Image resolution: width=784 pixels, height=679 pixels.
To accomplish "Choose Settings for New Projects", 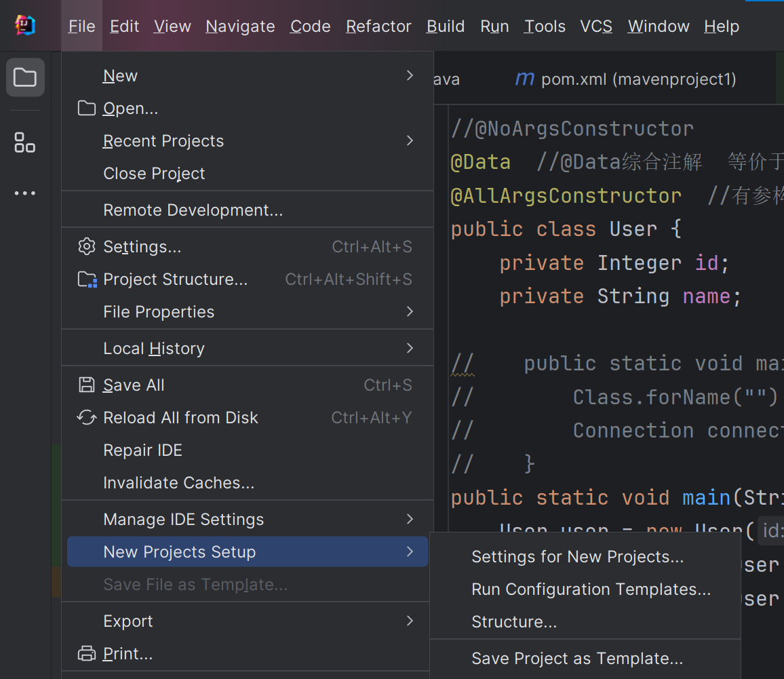I will click(x=577, y=557).
